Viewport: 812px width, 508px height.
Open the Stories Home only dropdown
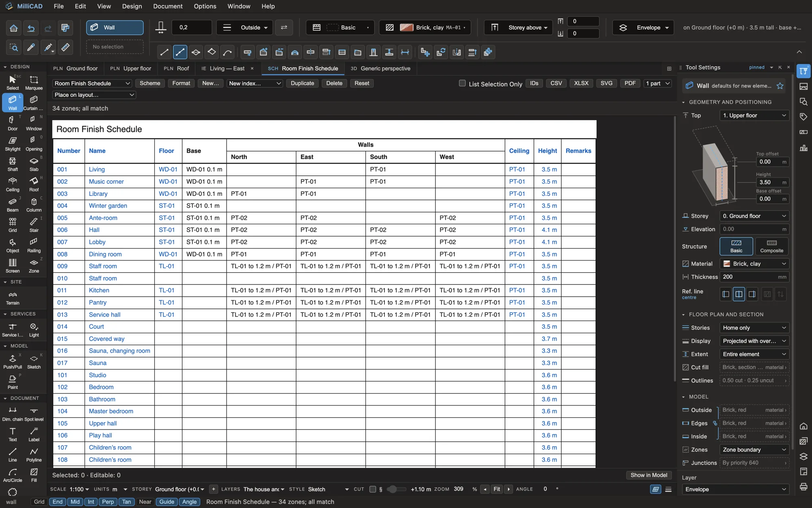pyautogui.click(x=754, y=328)
